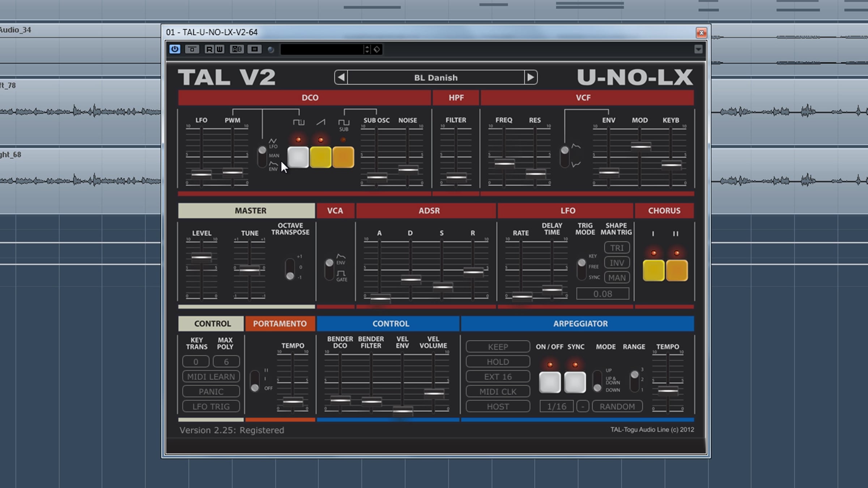868x488 pixels.
Task: Switch the PWM mode LFO/MAN/ENV switch
Action: click(262, 156)
